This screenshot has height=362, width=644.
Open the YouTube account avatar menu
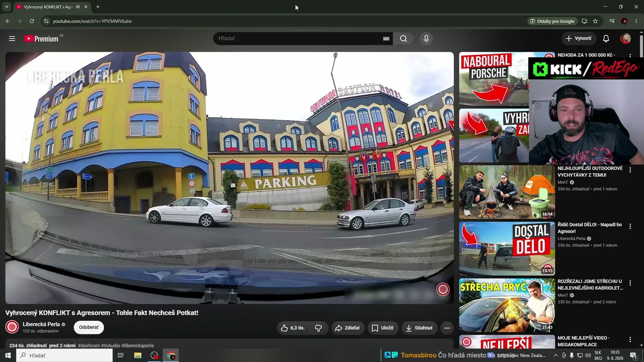(625, 39)
